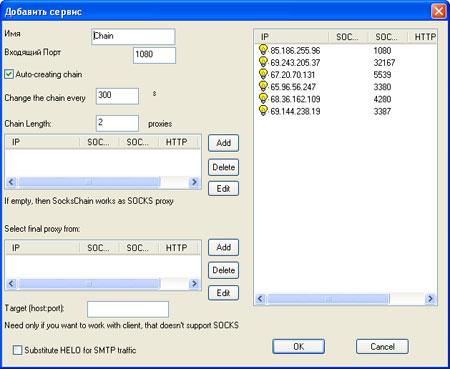Click the bulb icon beside 69.243.205.37
The width and height of the screenshot is (450, 369).
coord(263,62)
